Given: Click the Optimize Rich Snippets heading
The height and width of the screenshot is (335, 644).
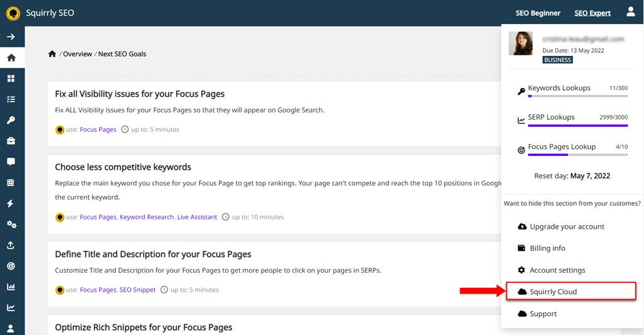Looking at the screenshot, I should (x=143, y=327).
